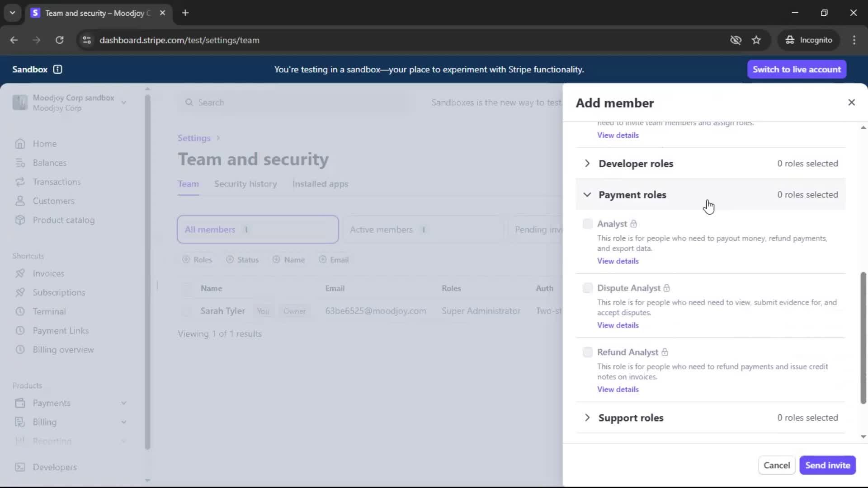Image resolution: width=868 pixels, height=488 pixels.
Task: Open Transactions via its sidebar icon
Action: [20, 182]
